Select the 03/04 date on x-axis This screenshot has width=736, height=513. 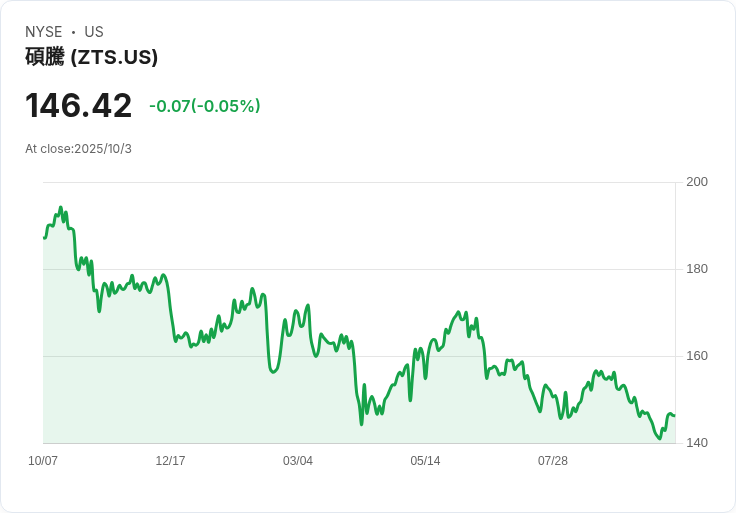pos(298,461)
